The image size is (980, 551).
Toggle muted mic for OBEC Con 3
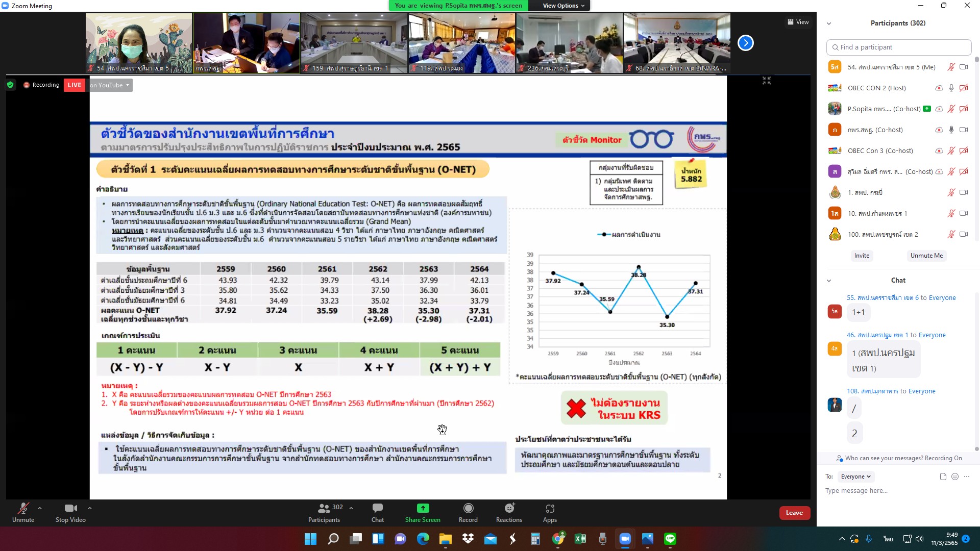tap(951, 151)
